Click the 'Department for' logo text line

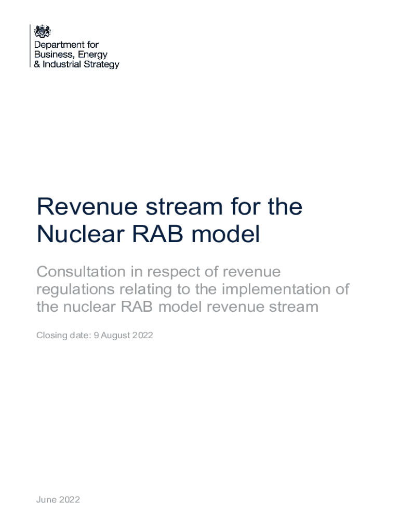(x=66, y=45)
